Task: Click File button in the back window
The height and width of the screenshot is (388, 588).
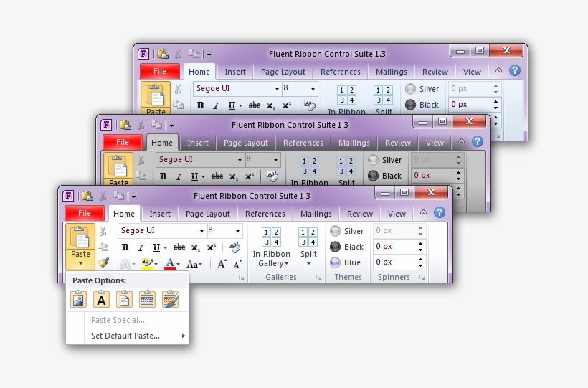Action: 160,71
